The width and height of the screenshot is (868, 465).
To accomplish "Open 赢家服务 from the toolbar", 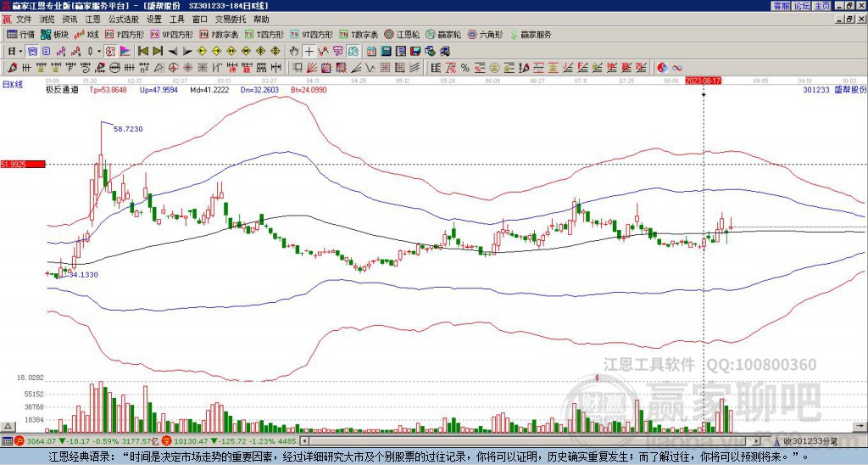I will pyautogui.click(x=531, y=34).
